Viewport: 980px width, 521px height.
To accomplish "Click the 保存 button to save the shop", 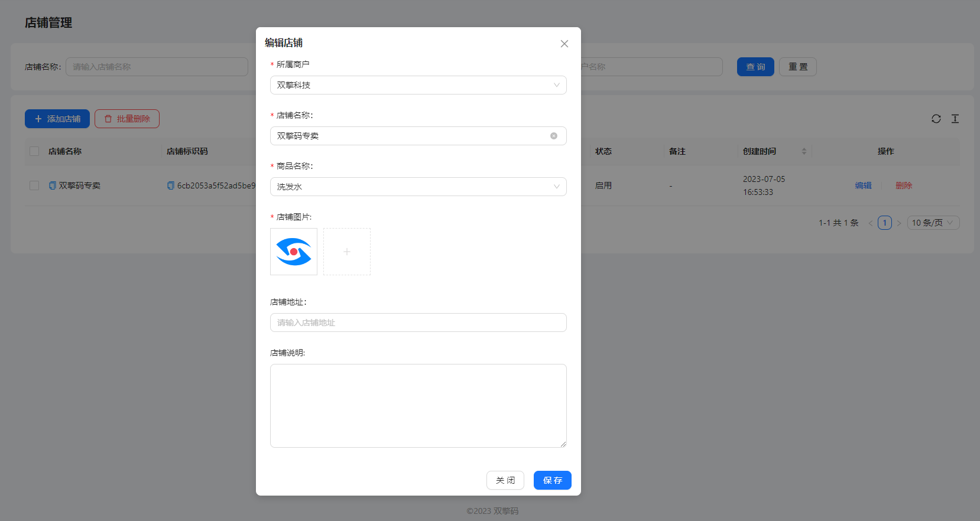I will click(x=553, y=480).
